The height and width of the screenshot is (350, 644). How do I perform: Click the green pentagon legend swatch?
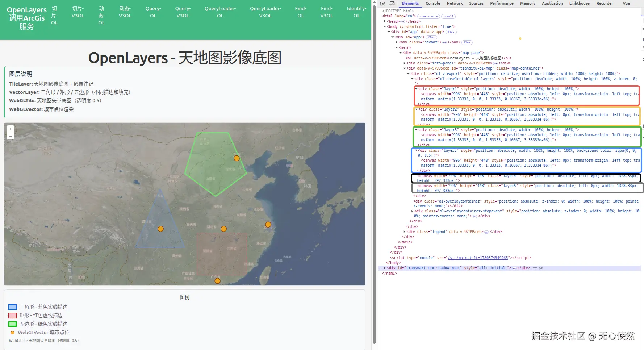point(12,324)
